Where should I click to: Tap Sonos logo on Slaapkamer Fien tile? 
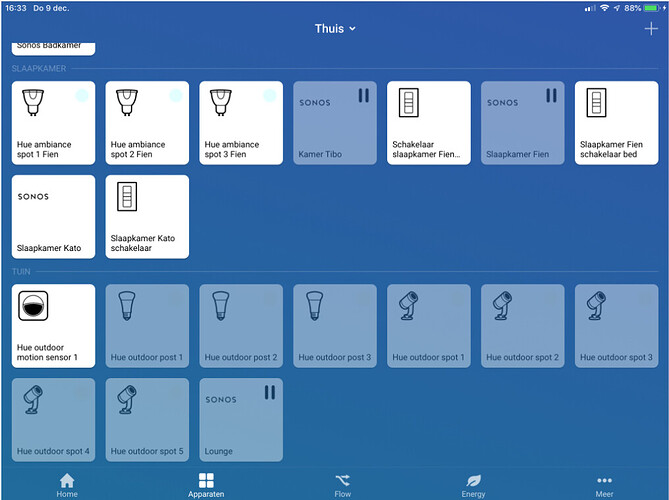coord(503,103)
